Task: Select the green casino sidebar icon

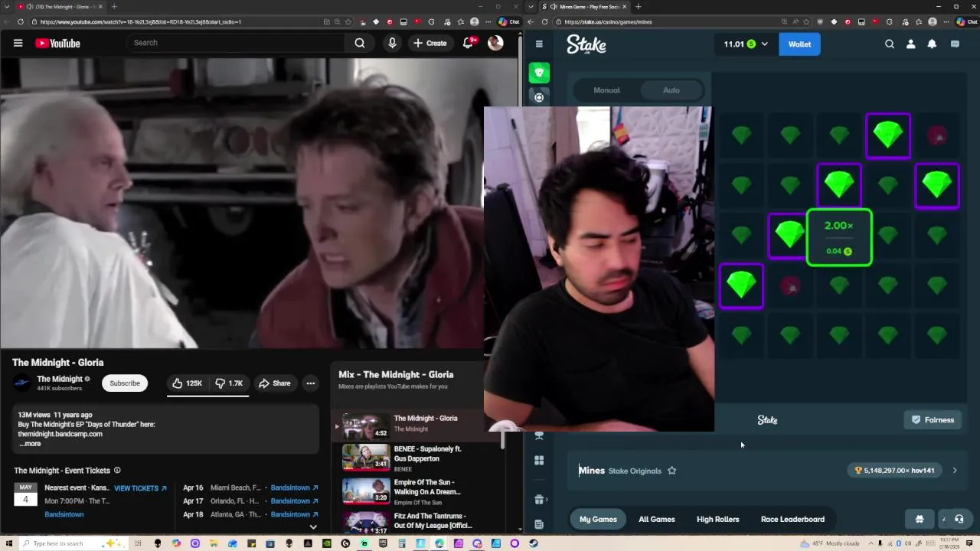Action: (539, 73)
